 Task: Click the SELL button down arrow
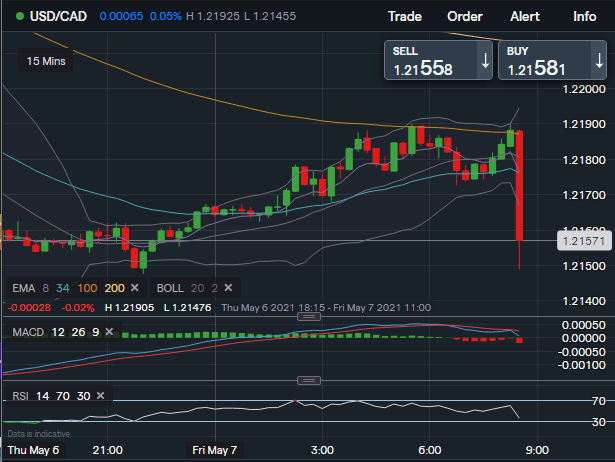pyautogui.click(x=485, y=61)
